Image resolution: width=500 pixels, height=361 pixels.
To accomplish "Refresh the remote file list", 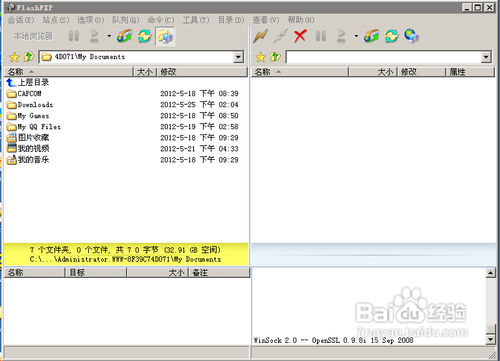I will coord(391,36).
